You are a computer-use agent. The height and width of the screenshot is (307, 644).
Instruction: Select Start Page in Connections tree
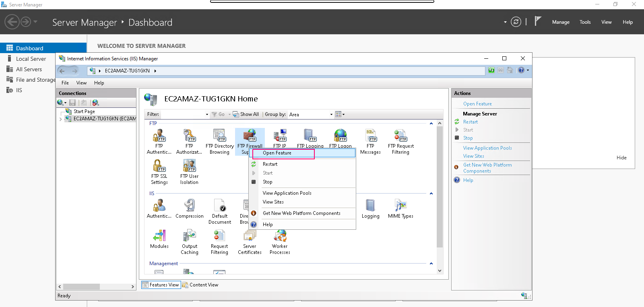(84, 111)
